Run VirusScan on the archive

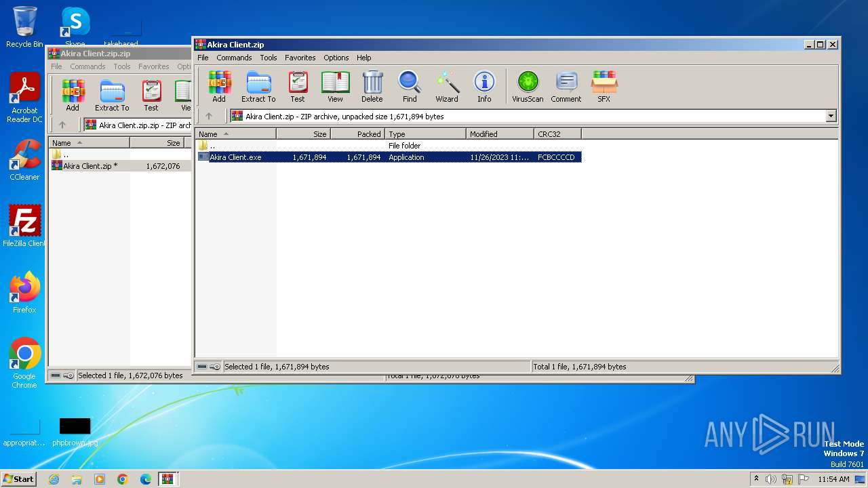(x=528, y=86)
